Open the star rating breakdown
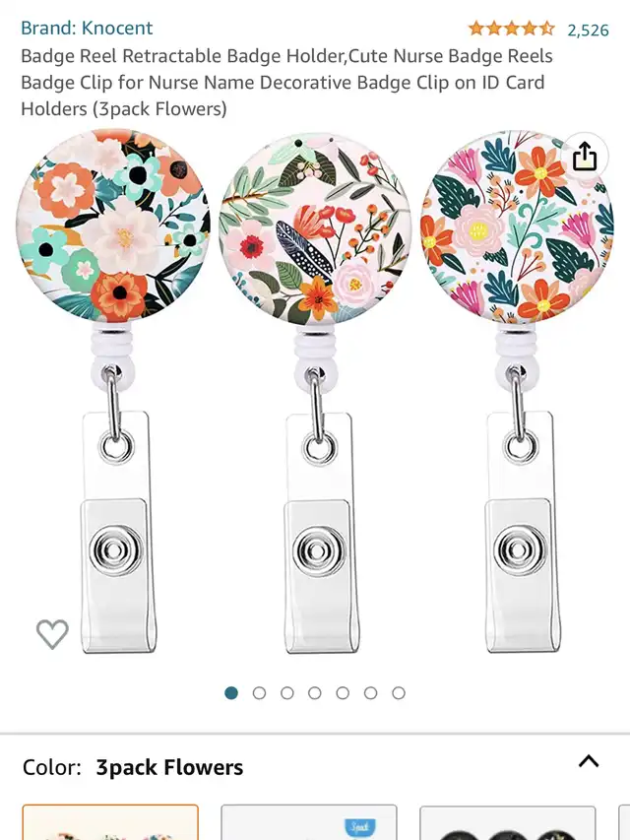The width and height of the screenshot is (630, 840). click(511, 29)
